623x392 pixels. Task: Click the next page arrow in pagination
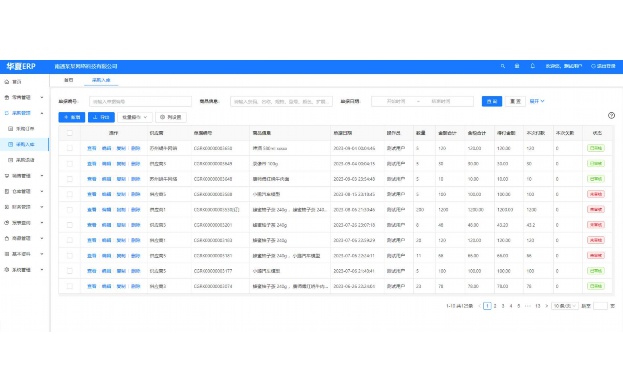coord(547,306)
